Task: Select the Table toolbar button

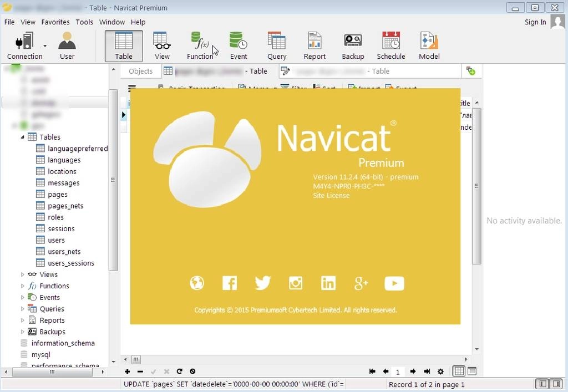Action: coord(124,45)
